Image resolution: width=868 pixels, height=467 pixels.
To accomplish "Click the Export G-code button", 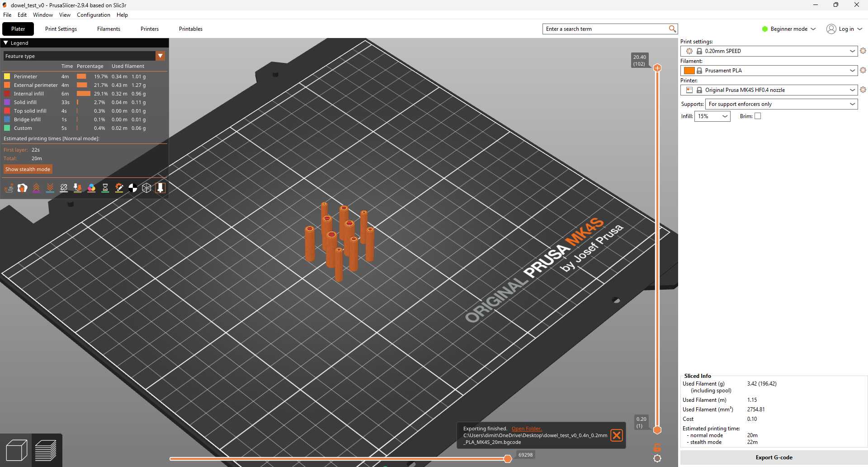I will (x=774, y=457).
